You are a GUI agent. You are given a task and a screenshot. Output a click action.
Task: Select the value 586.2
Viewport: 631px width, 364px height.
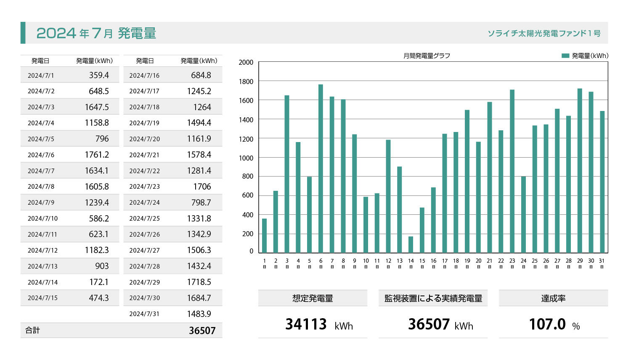tap(99, 219)
